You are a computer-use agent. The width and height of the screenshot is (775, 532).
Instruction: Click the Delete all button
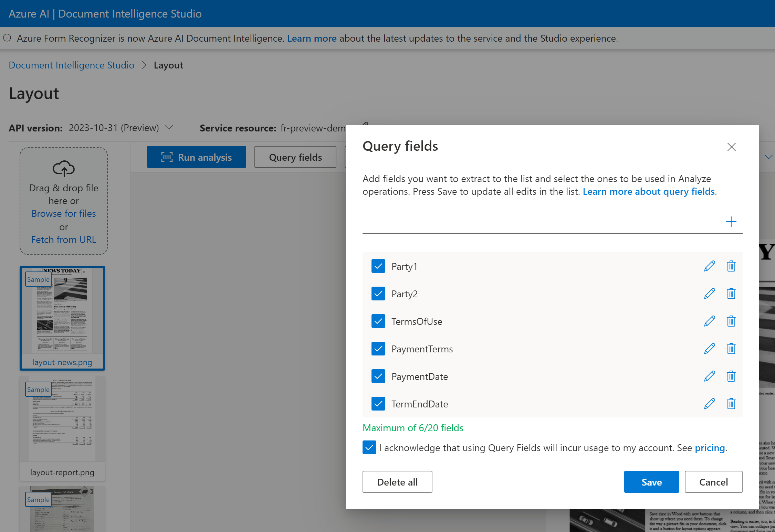pos(397,482)
